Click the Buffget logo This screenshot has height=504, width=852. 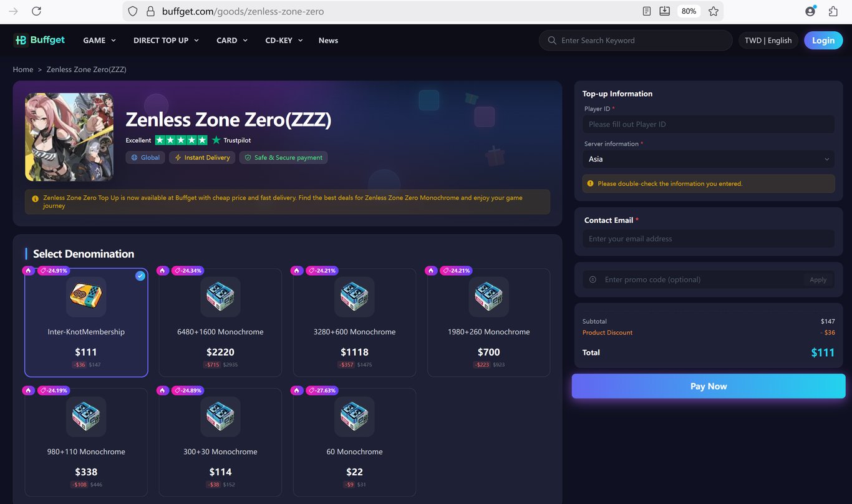coord(39,40)
